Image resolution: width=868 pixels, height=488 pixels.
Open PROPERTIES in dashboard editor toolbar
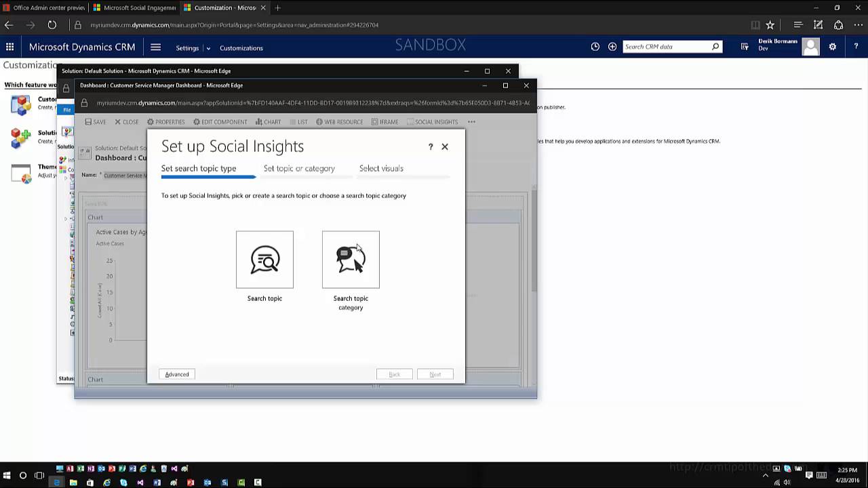click(x=166, y=122)
